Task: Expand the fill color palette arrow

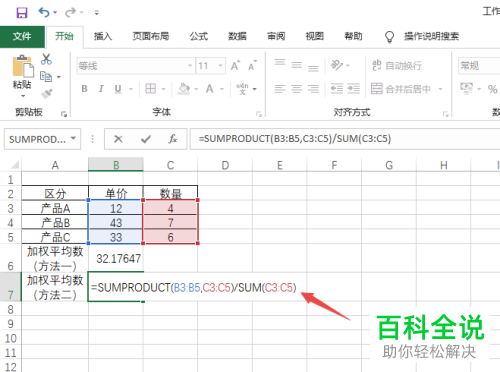Action: [x=196, y=89]
